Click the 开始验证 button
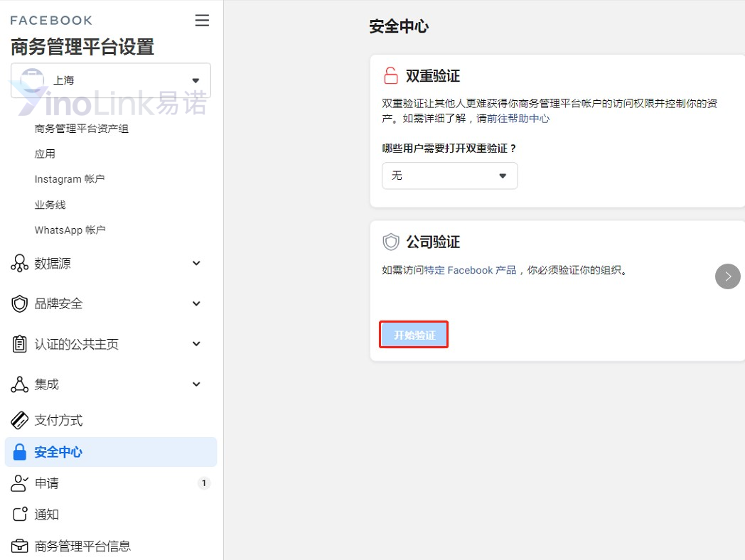The image size is (745, 560). (x=414, y=335)
